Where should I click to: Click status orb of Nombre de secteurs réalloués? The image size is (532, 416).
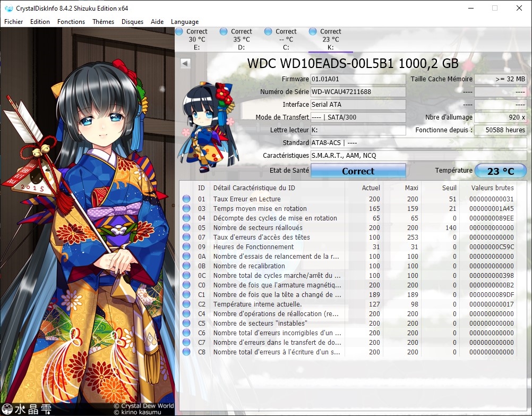[186, 227]
